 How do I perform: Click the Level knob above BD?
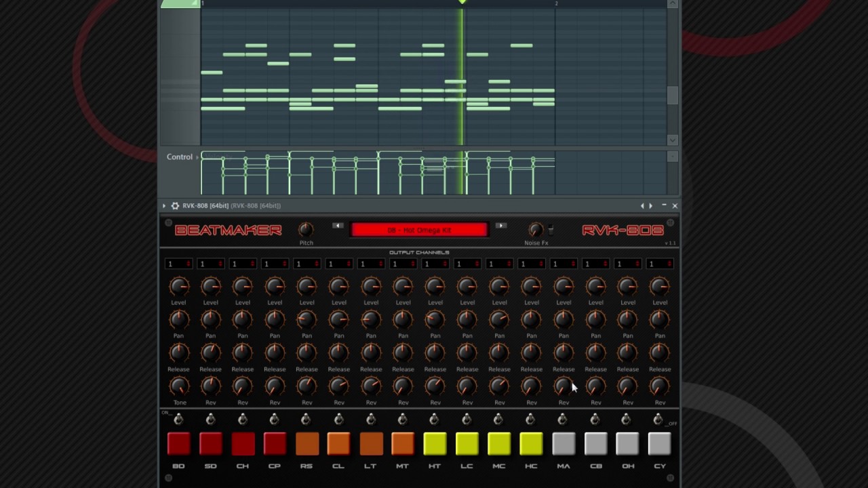tap(178, 286)
